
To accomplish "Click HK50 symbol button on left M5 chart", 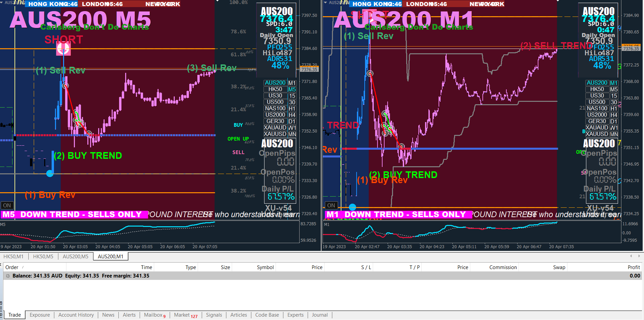I will (275, 89).
